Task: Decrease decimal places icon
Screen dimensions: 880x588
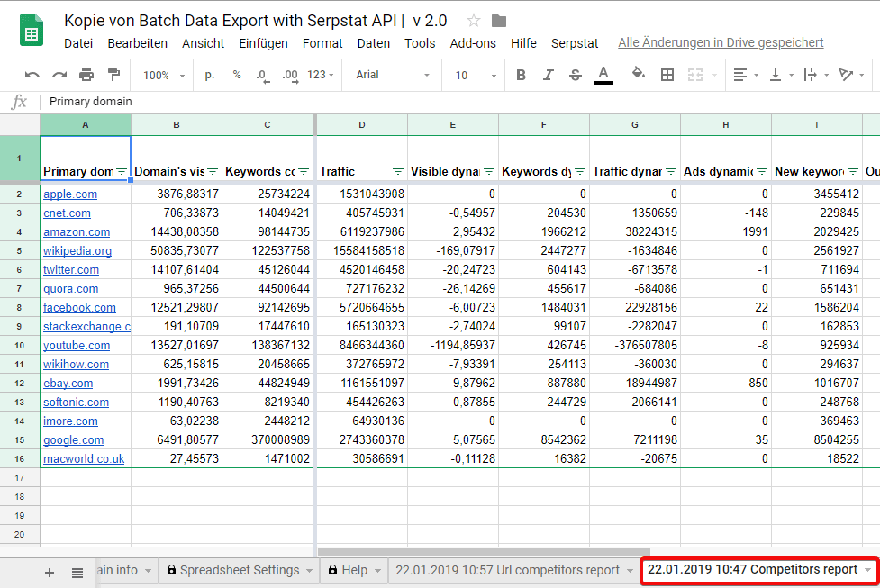Action: point(263,75)
